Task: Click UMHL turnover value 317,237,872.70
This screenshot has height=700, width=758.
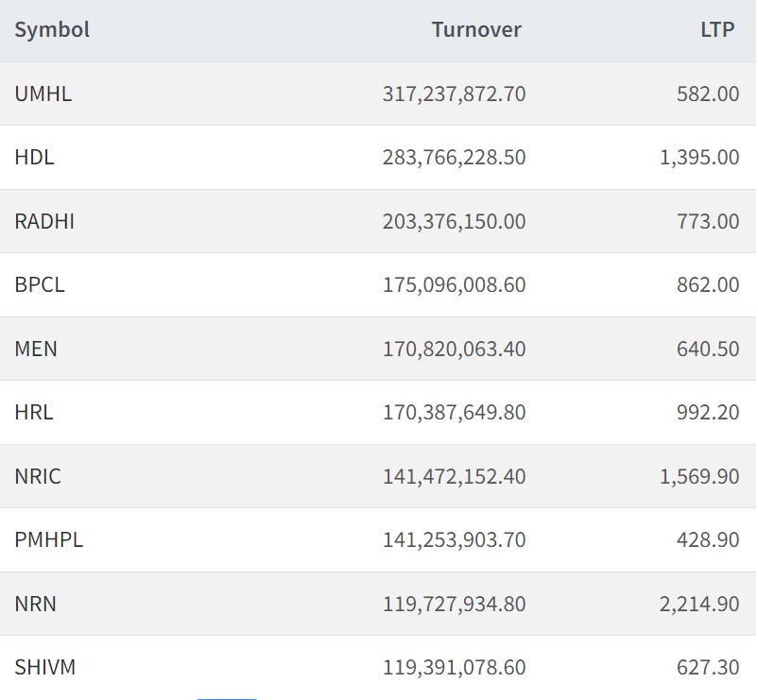Action: (454, 94)
